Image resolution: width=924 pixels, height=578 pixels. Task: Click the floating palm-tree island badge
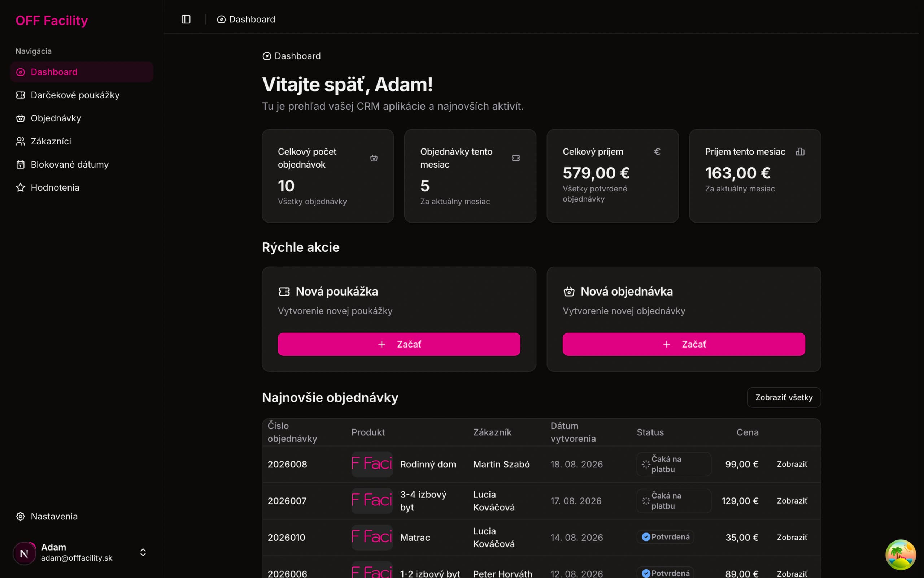pos(901,554)
